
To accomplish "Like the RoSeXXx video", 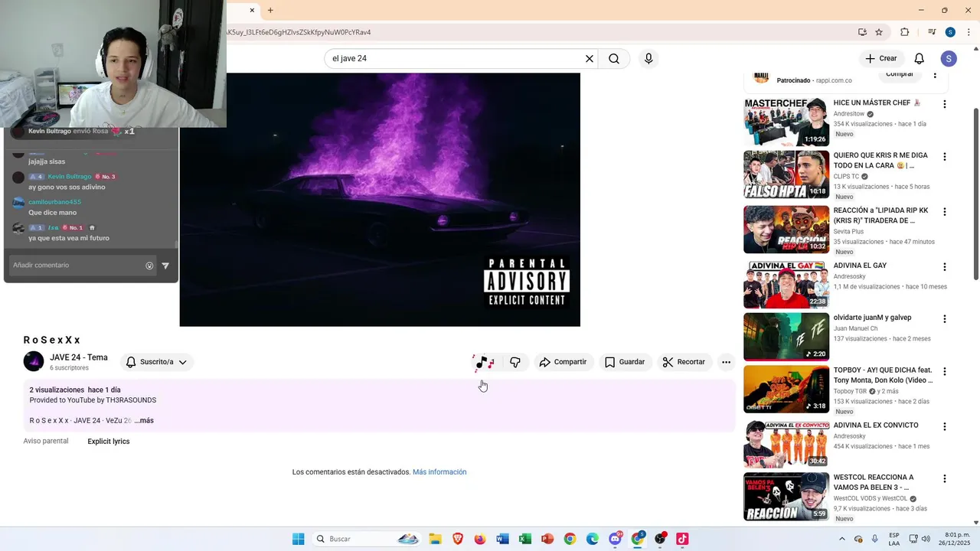I will tap(483, 362).
